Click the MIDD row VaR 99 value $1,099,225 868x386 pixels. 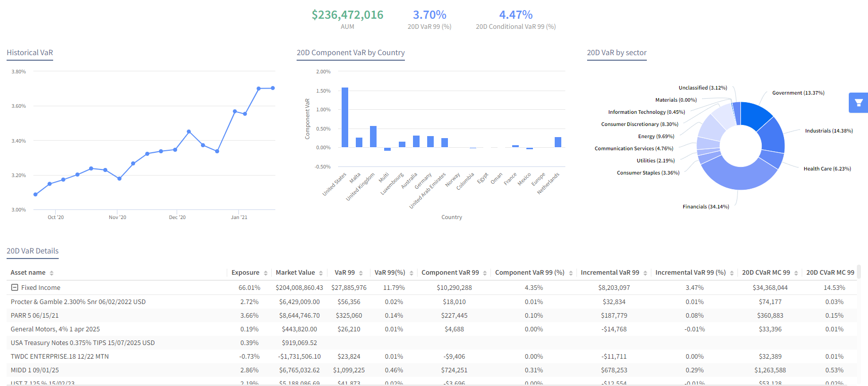349,370
